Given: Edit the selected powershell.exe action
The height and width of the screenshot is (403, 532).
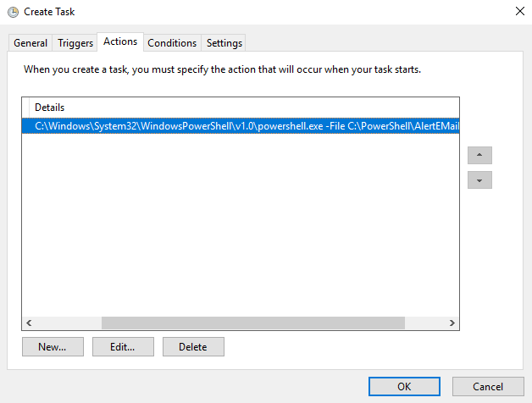Looking at the screenshot, I should click(123, 346).
